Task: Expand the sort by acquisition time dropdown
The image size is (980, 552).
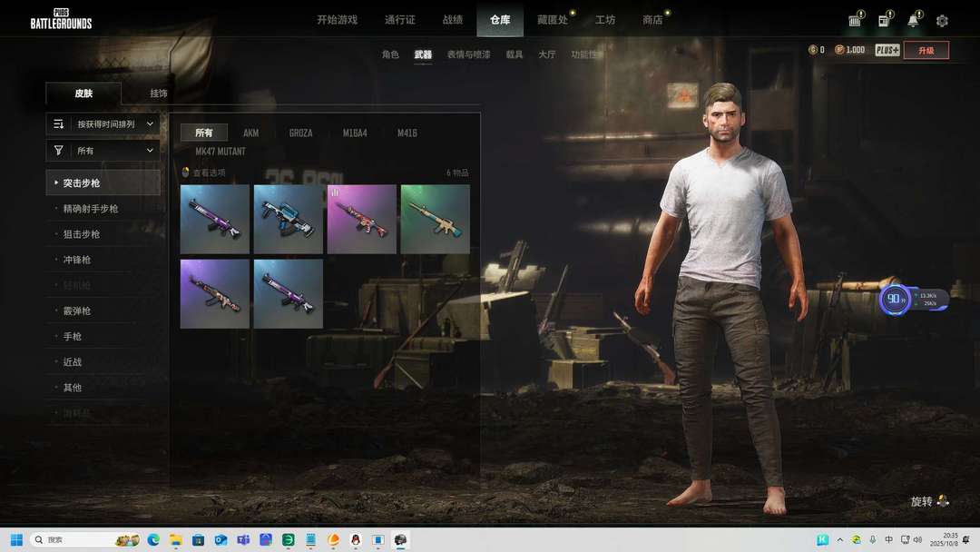Action: [x=103, y=123]
